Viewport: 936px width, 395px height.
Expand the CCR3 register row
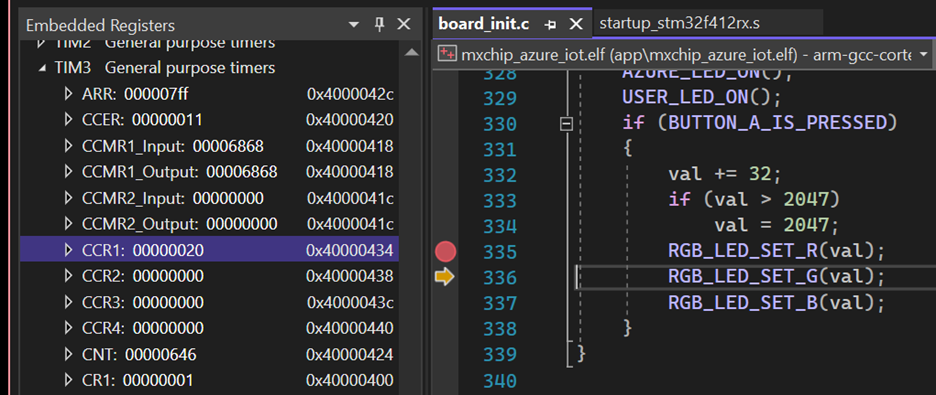pyautogui.click(x=69, y=303)
